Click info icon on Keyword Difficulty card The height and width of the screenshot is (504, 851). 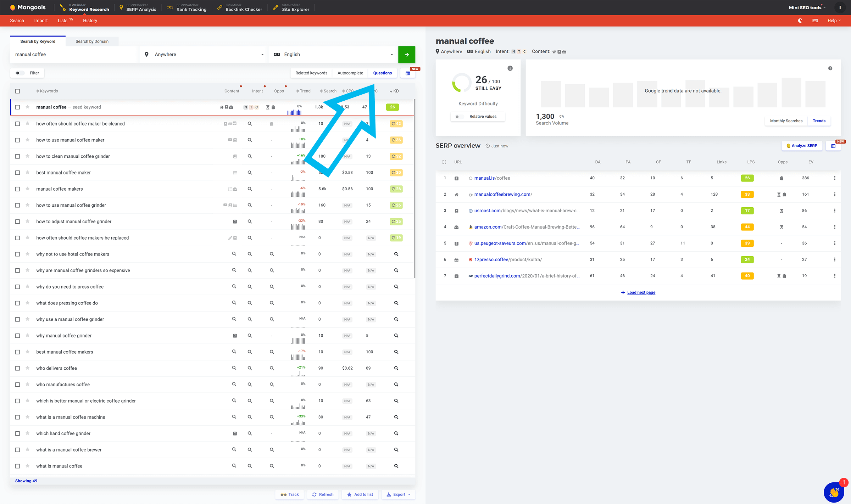click(x=510, y=68)
